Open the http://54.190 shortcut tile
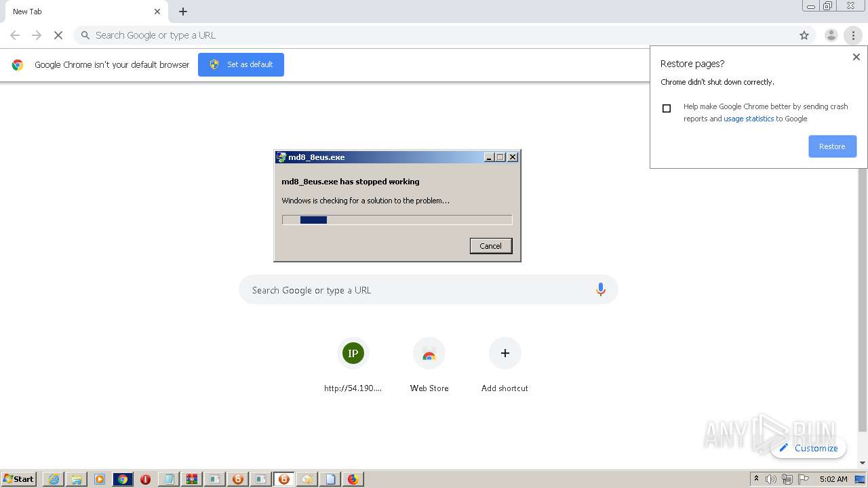Viewport: 868px width, 488px height. (353, 365)
